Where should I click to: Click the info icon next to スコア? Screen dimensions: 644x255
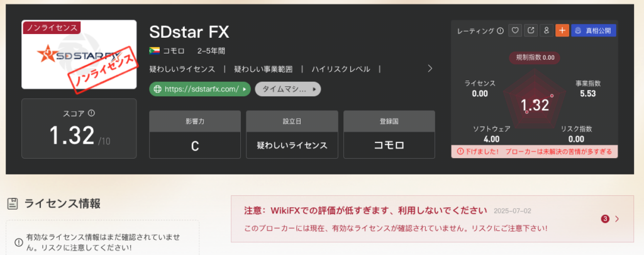coord(92,113)
